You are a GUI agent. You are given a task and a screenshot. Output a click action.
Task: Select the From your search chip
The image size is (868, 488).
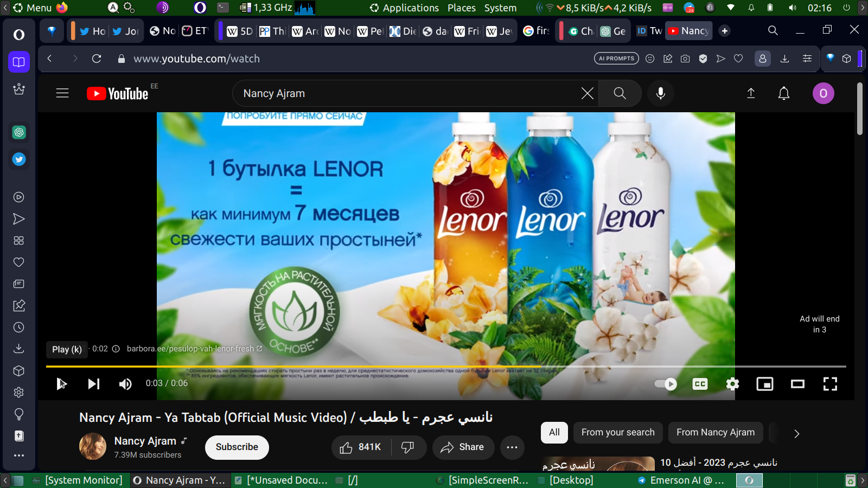[618, 433]
